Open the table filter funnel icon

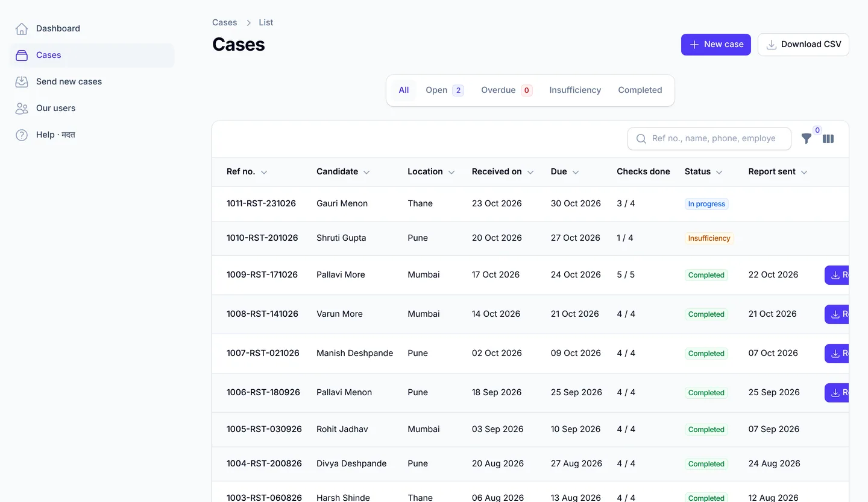point(807,139)
